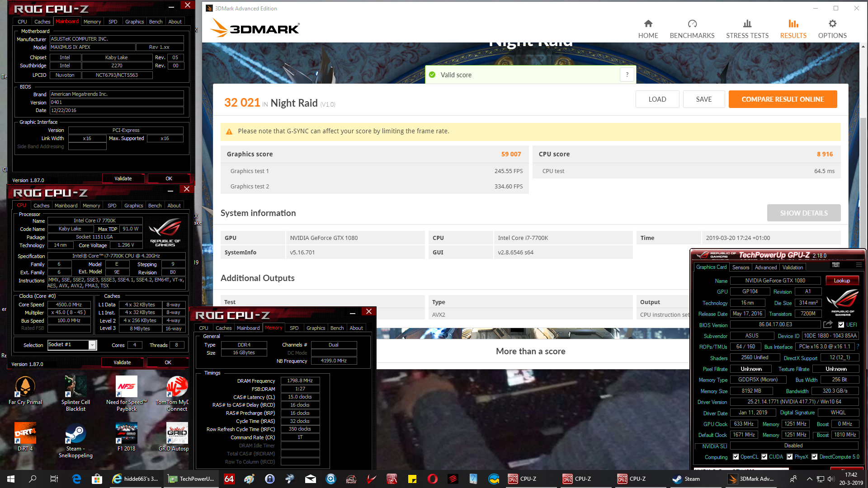Click Lookup button in GPU-Z
The height and width of the screenshot is (488, 868).
tap(842, 281)
